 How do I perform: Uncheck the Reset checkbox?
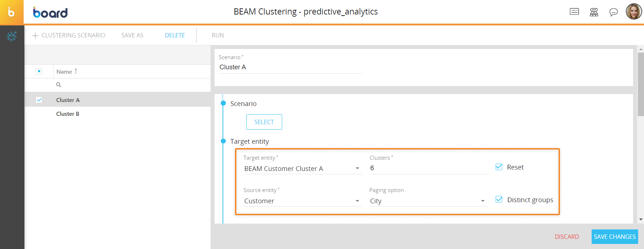tap(499, 167)
